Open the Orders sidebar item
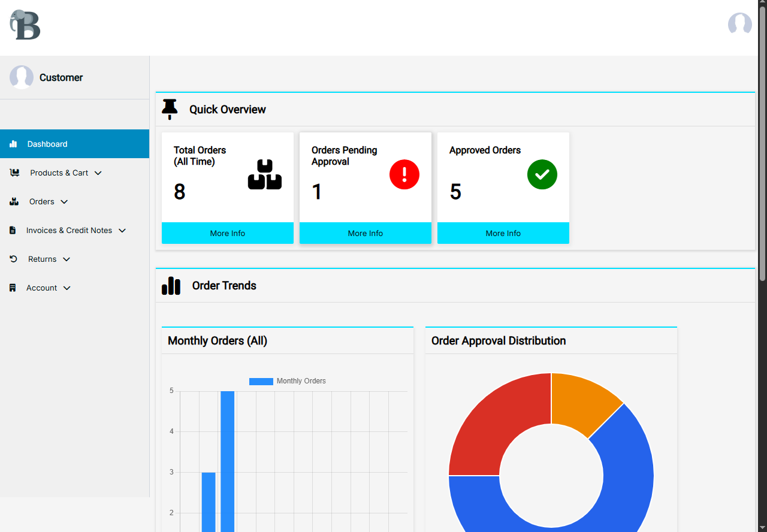The height and width of the screenshot is (532, 767). [74, 201]
